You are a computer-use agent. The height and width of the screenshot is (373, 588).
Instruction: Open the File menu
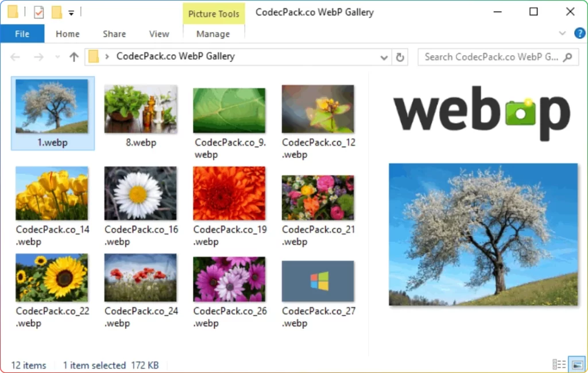click(22, 34)
